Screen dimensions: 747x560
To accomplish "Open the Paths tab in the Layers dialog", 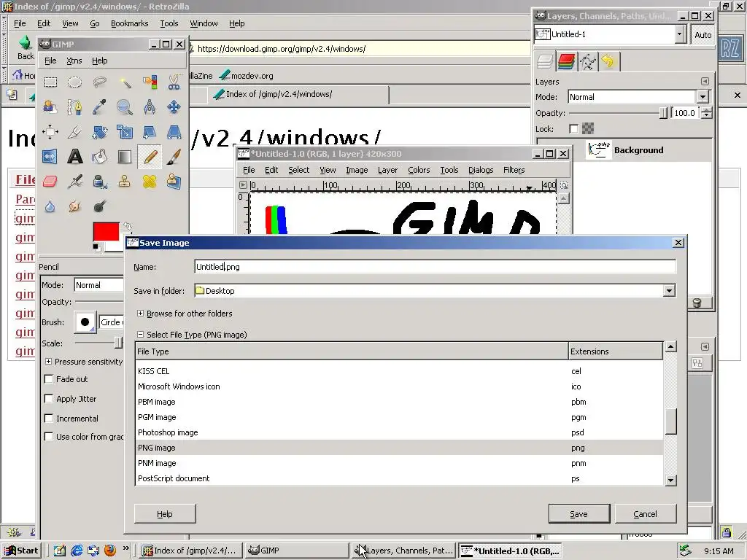I will click(x=588, y=61).
